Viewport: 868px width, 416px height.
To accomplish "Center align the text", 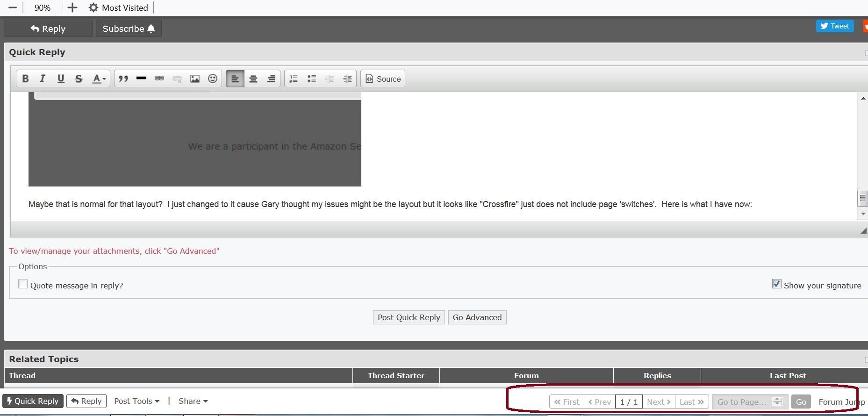I will [x=253, y=79].
